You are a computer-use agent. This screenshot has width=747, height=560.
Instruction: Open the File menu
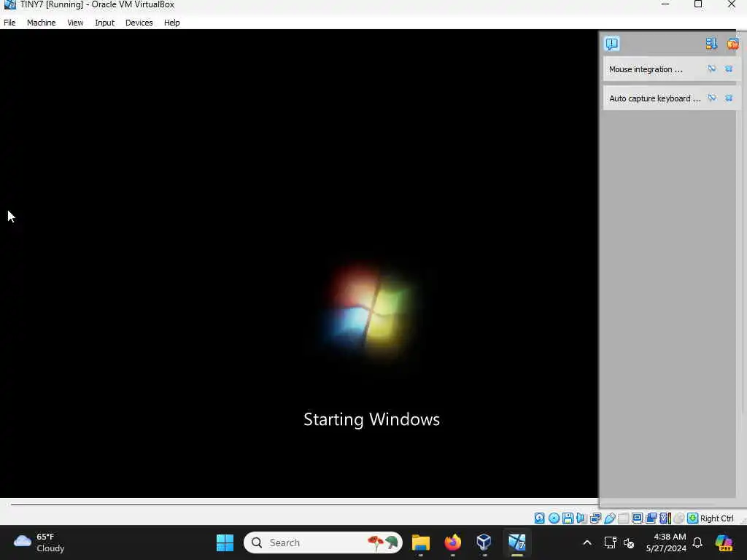tap(9, 23)
